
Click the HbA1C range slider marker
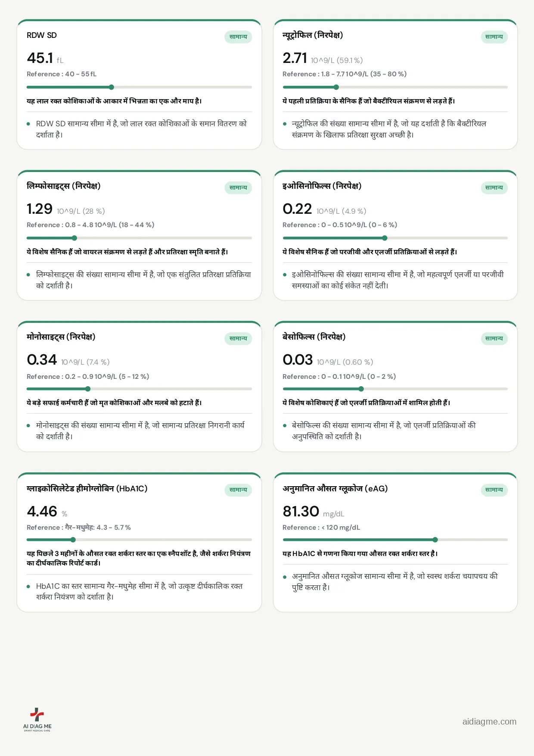[73, 540]
